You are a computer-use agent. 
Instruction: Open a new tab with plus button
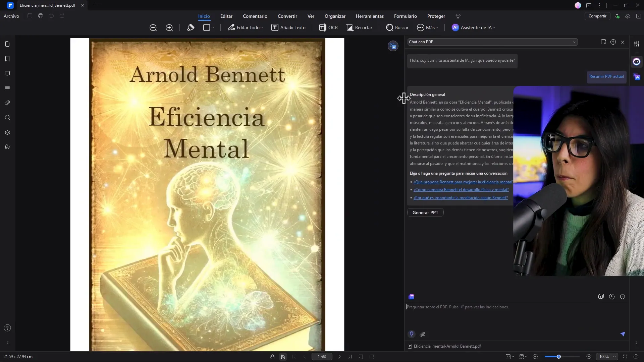(95, 5)
